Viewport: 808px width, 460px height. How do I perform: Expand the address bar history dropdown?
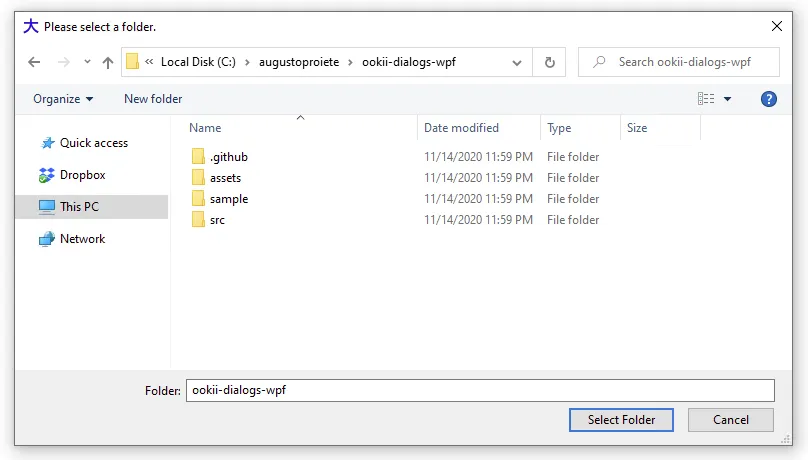click(x=516, y=63)
